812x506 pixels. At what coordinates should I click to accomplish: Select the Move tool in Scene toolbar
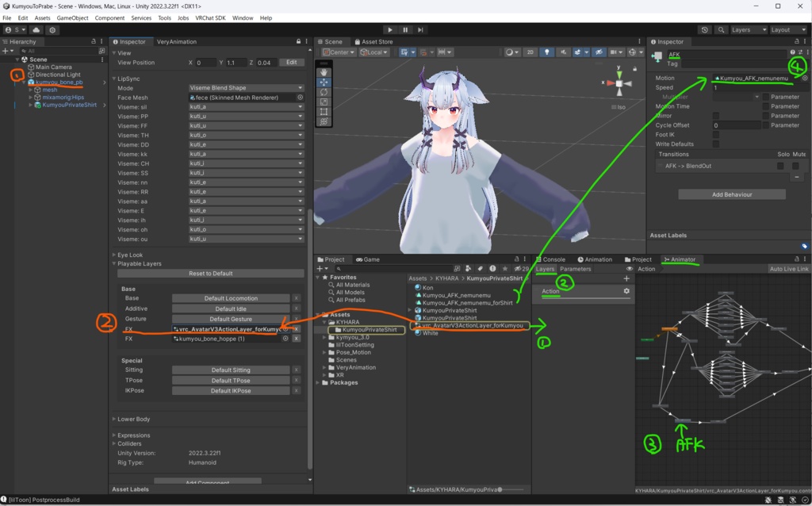(324, 82)
